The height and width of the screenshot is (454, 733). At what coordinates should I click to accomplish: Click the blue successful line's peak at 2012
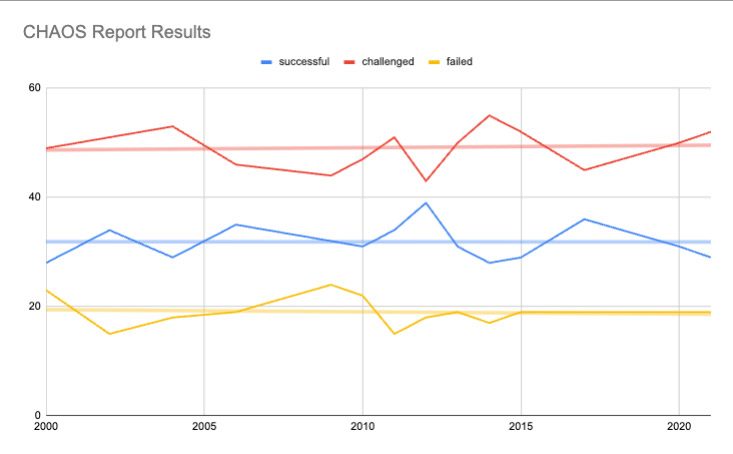pyautogui.click(x=426, y=203)
